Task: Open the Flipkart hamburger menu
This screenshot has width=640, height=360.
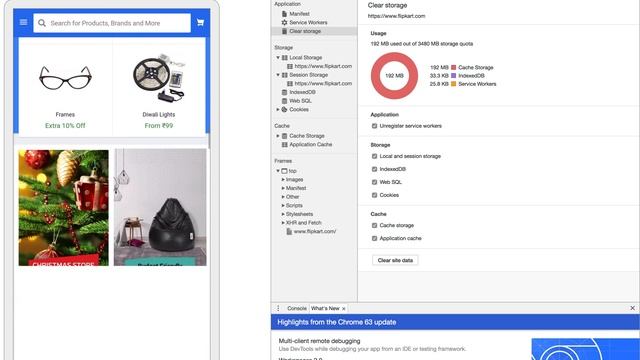Action: (x=23, y=22)
